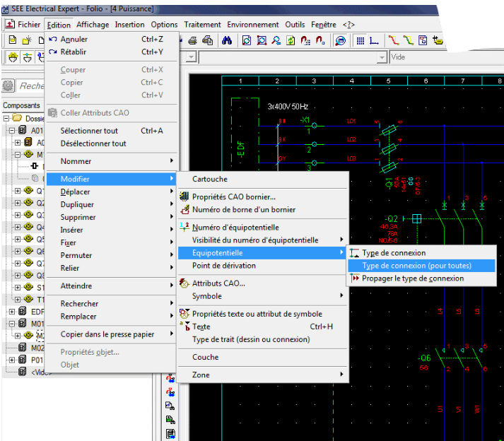This screenshot has height=441, width=504.
Task: Expand the Q4 component tree node
Action: [x=18, y=227]
